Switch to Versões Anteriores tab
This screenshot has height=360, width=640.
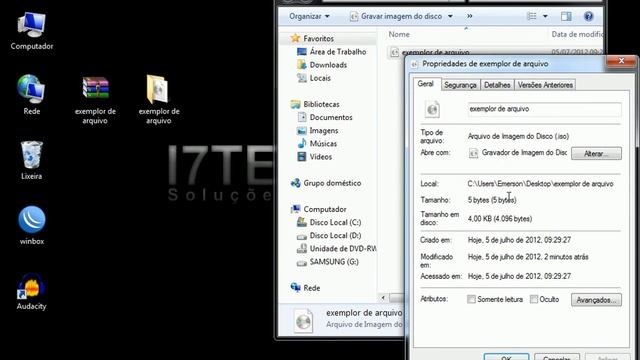(x=545, y=85)
